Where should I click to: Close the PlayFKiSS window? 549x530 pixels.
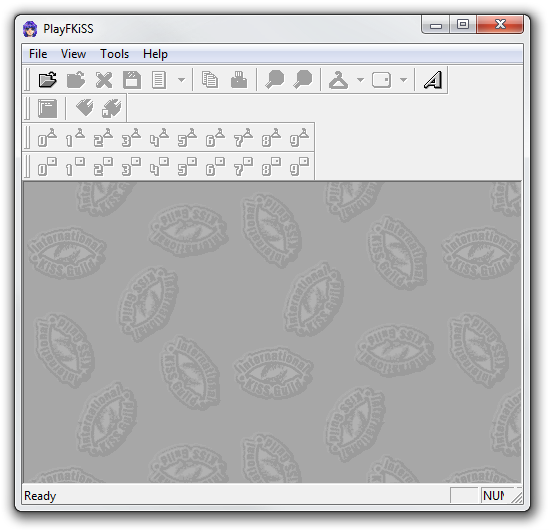pyautogui.click(x=500, y=24)
